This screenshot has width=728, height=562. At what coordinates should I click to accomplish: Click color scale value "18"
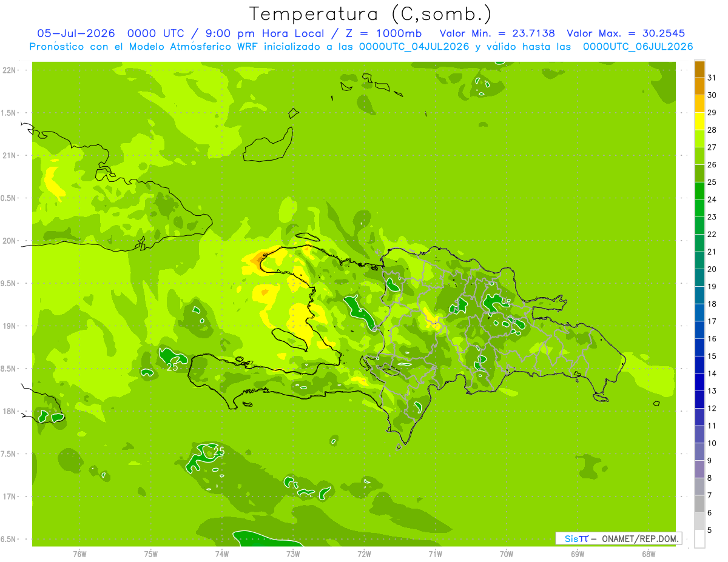712,304
